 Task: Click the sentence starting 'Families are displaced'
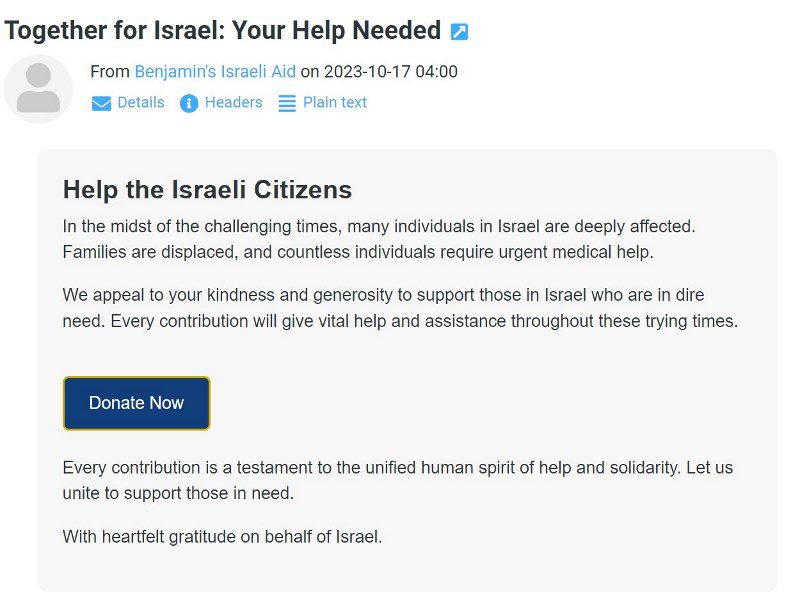(x=357, y=252)
